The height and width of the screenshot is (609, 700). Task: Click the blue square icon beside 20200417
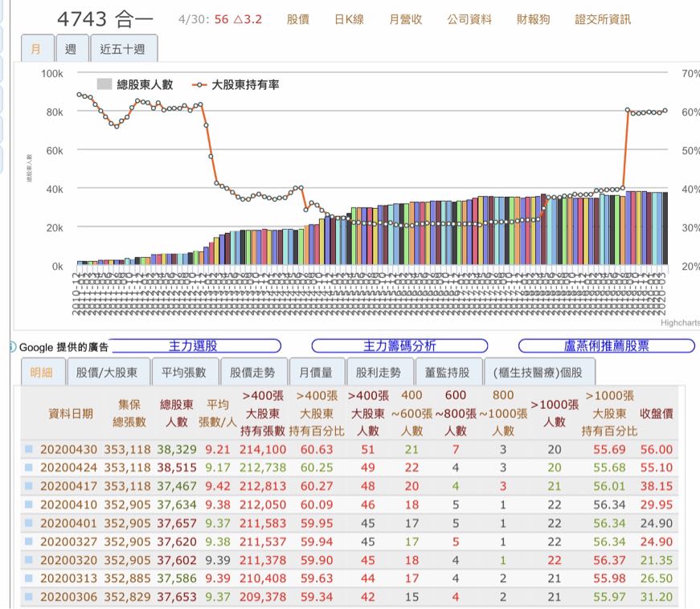coord(29,486)
